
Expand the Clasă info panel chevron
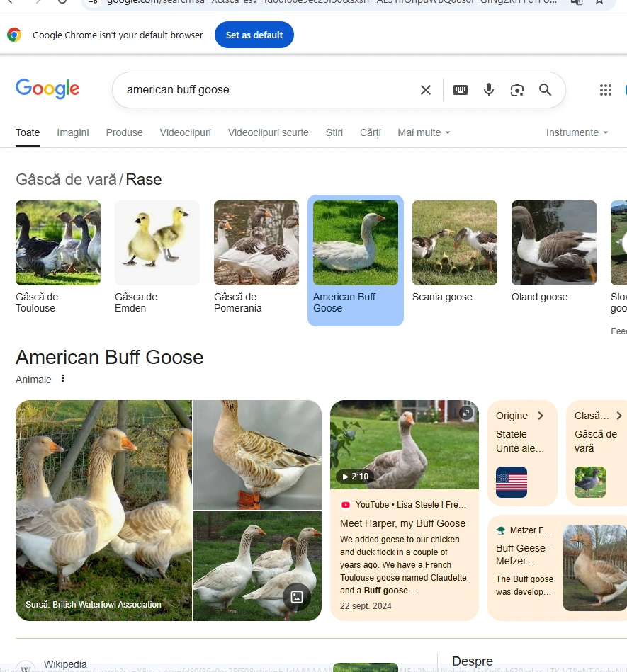tap(618, 416)
